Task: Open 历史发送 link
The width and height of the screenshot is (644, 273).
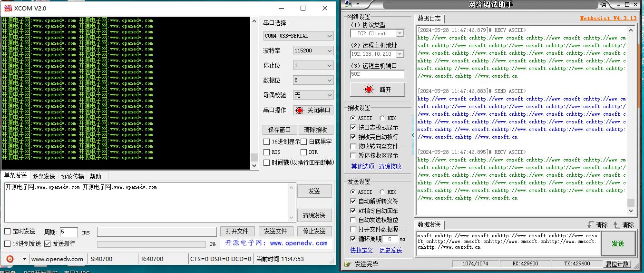Action: pyautogui.click(x=390, y=250)
